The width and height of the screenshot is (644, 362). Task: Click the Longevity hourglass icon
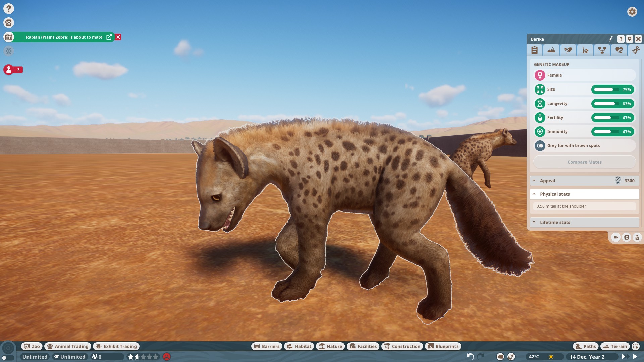point(540,104)
